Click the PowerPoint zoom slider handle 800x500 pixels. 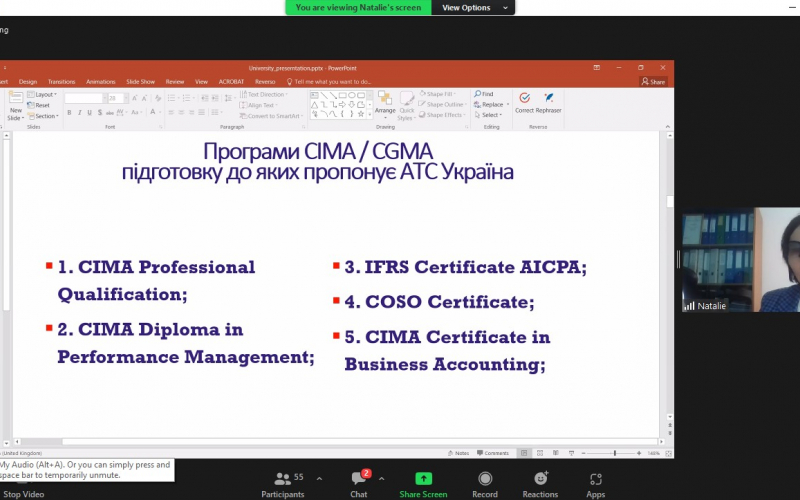point(615,453)
